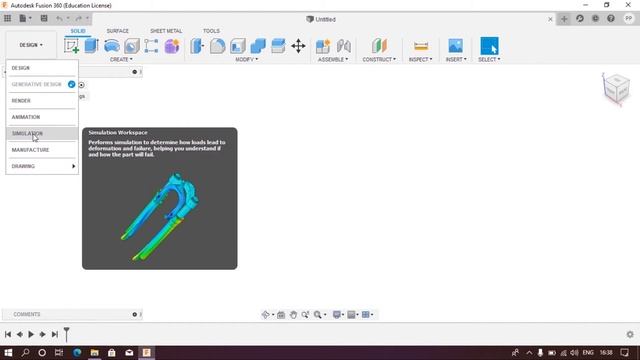Play the timeline
Image resolution: width=640 pixels, height=360 pixels.
point(31,334)
